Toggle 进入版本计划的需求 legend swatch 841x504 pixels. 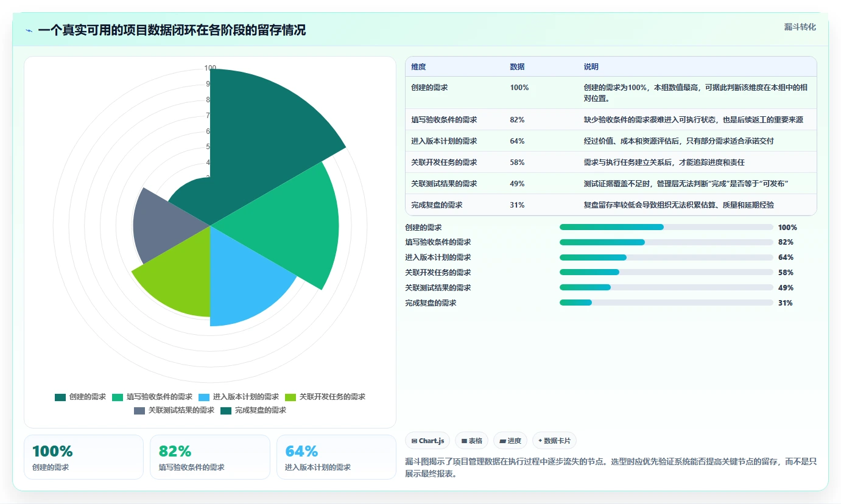(x=204, y=397)
